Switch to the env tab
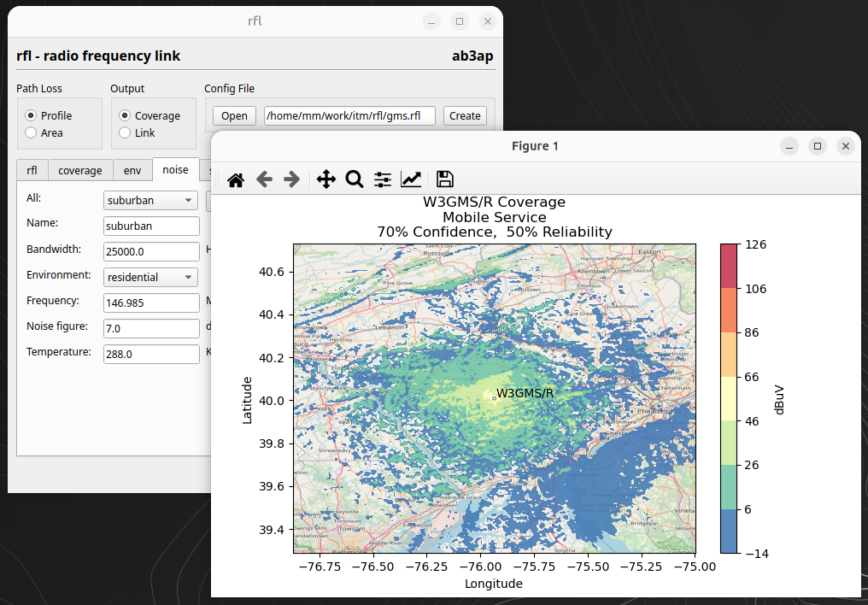 pyautogui.click(x=132, y=170)
